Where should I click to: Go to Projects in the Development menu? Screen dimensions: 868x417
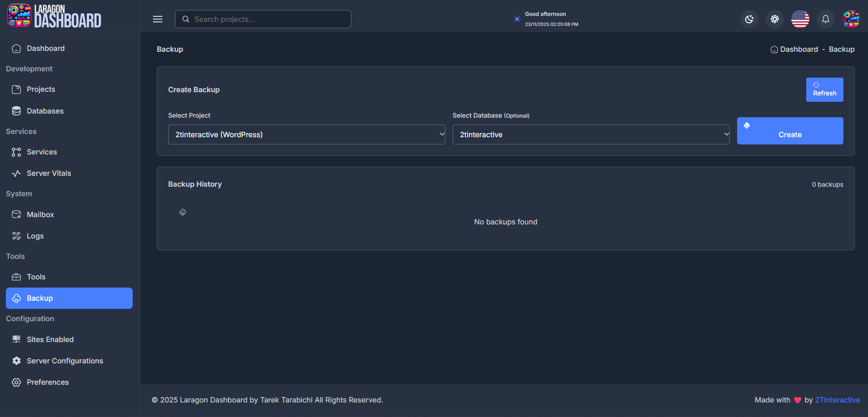coord(40,89)
